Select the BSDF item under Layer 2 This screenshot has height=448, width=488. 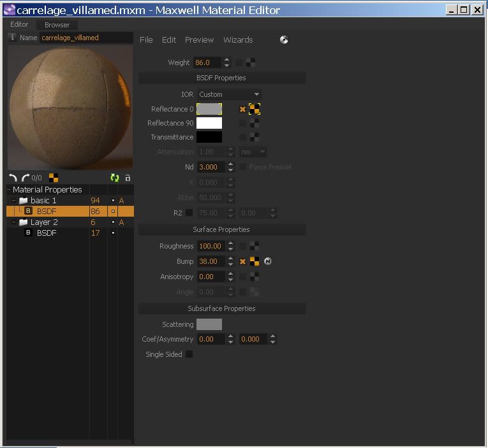(x=46, y=233)
